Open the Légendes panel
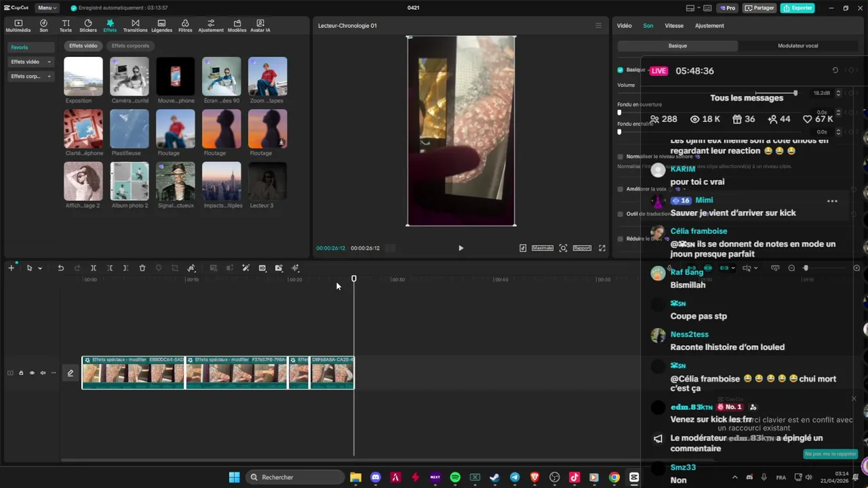The height and width of the screenshot is (488, 868). (161, 26)
